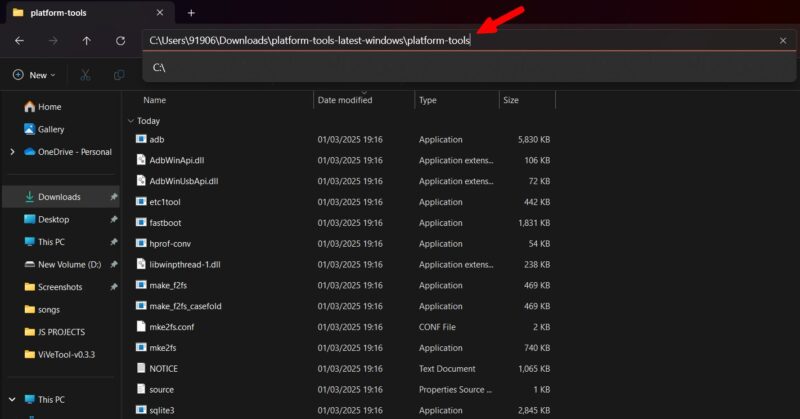The width and height of the screenshot is (800, 419).
Task: Open a new File Explorer tab
Action: (191, 13)
